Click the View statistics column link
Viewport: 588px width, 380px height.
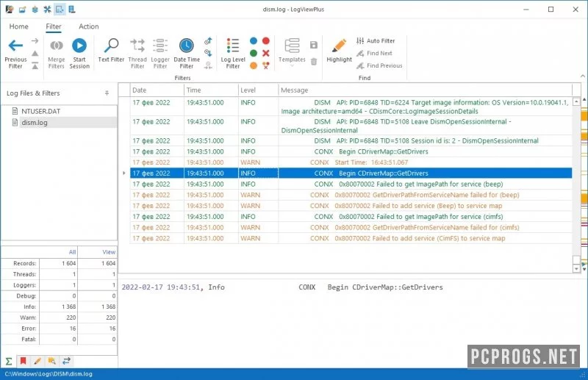[x=109, y=252]
